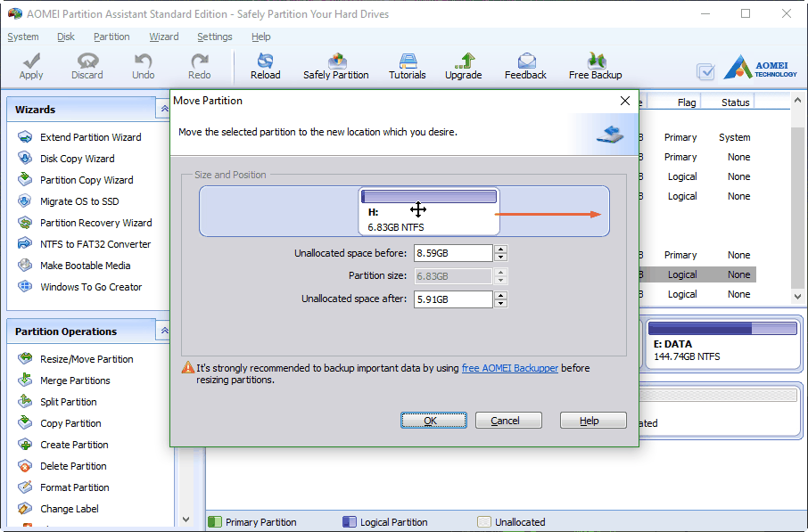Enable the checkbox beside the AOMEI logo
The height and width of the screenshot is (532, 808).
[x=706, y=72]
